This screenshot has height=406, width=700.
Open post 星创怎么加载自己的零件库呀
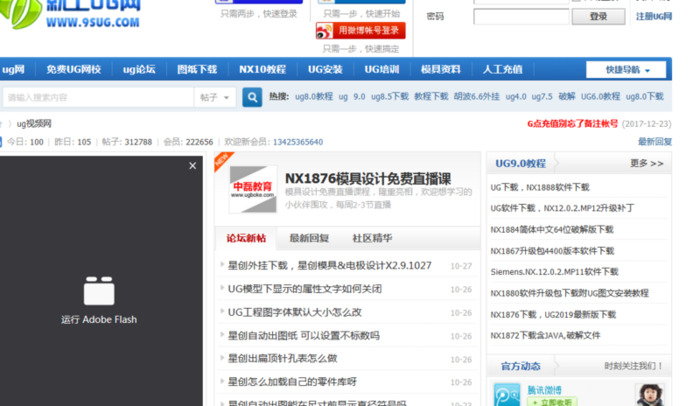(292, 381)
